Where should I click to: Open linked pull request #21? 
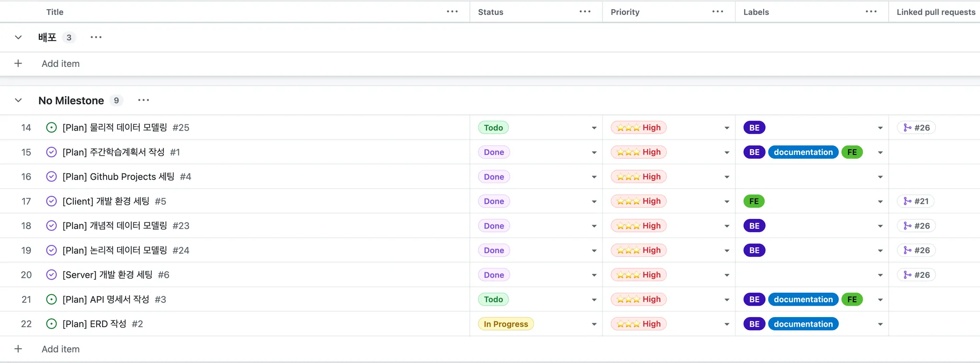tap(916, 201)
